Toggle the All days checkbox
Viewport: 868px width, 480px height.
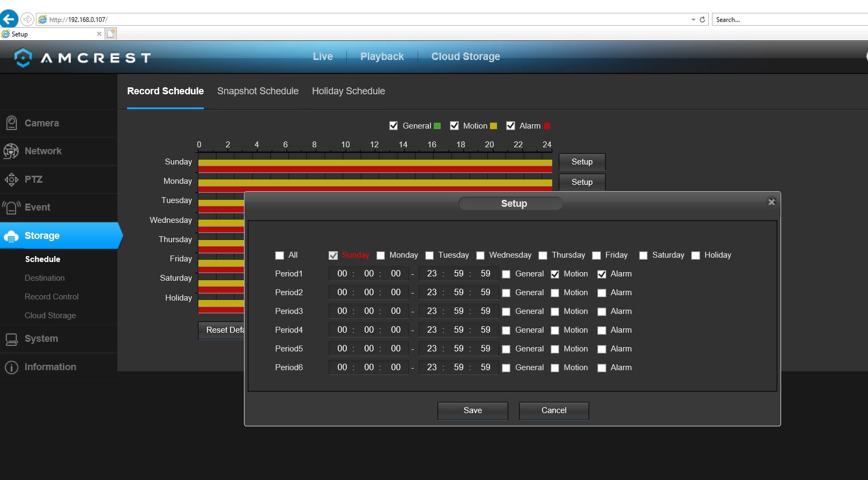tap(279, 256)
